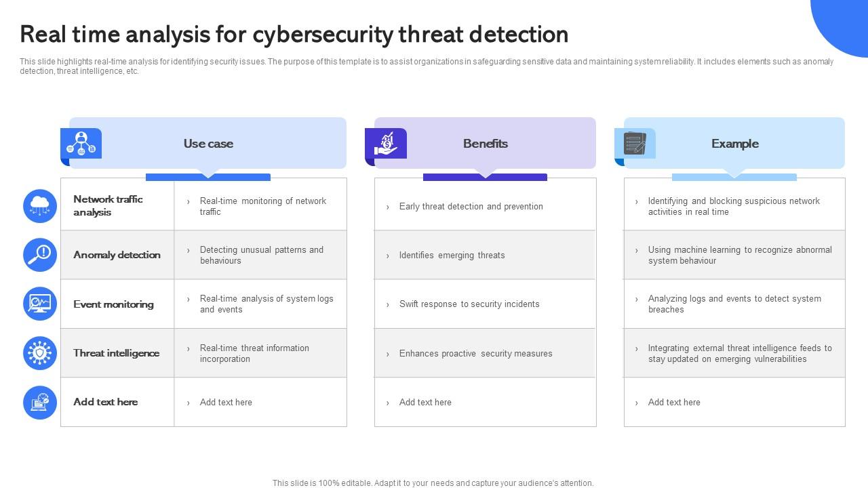This screenshot has width=868, height=488.
Task: Click the Use case header
Action: (x=208, y=144)
